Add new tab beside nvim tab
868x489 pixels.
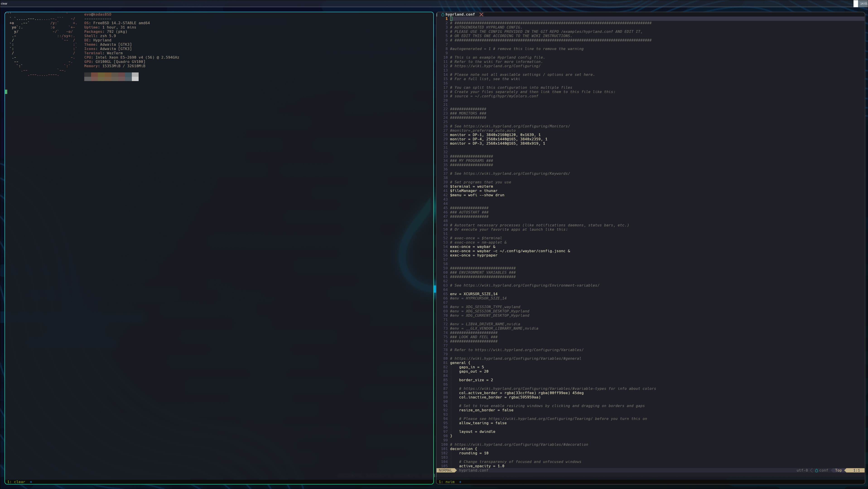pyautogui.click(x=460, y=482)
